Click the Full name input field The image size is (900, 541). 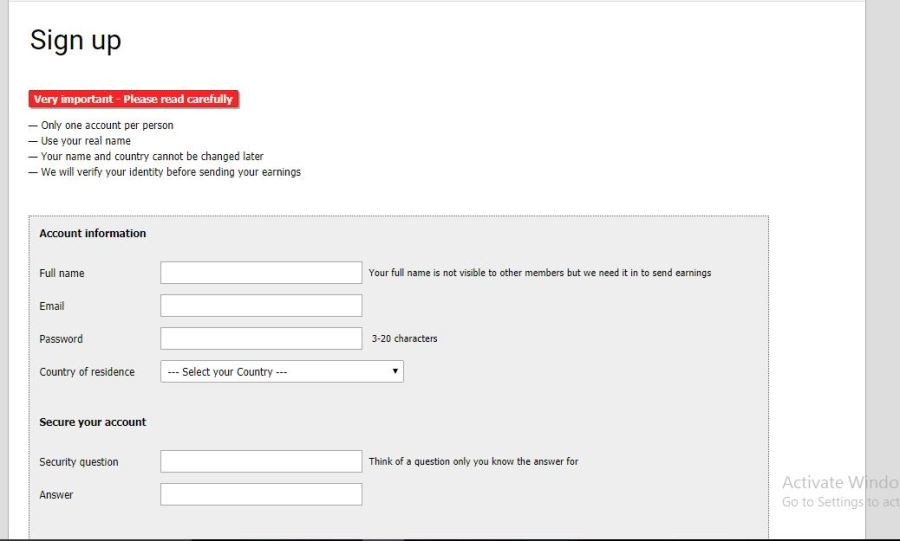(x=261, y=273)
